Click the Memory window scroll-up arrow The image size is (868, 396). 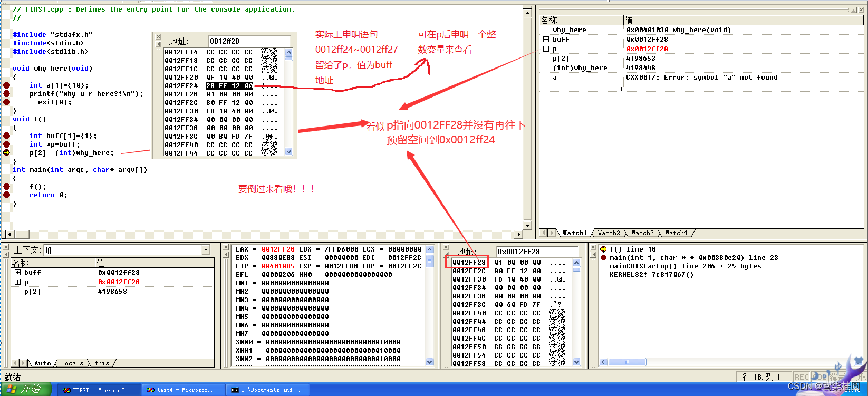click(x=576, y=263)
